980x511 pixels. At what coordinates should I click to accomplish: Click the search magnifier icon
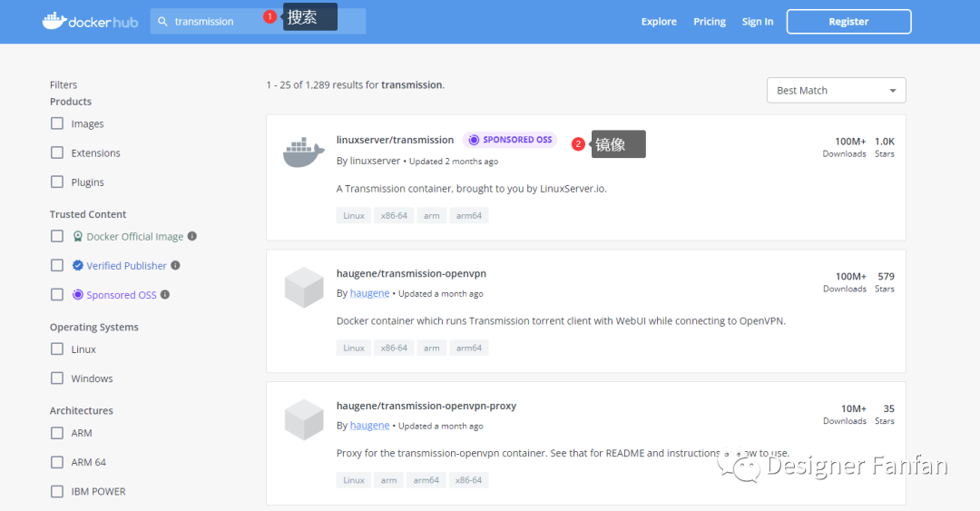coord(162,21)
